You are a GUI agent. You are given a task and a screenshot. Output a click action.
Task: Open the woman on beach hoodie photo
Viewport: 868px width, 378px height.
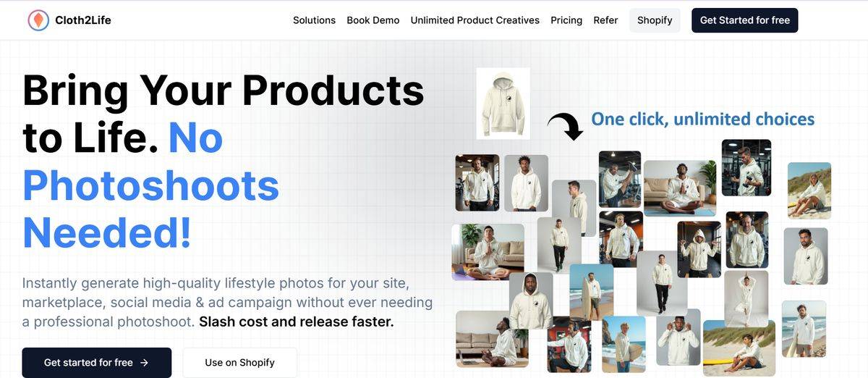click(x=809, y=190)
